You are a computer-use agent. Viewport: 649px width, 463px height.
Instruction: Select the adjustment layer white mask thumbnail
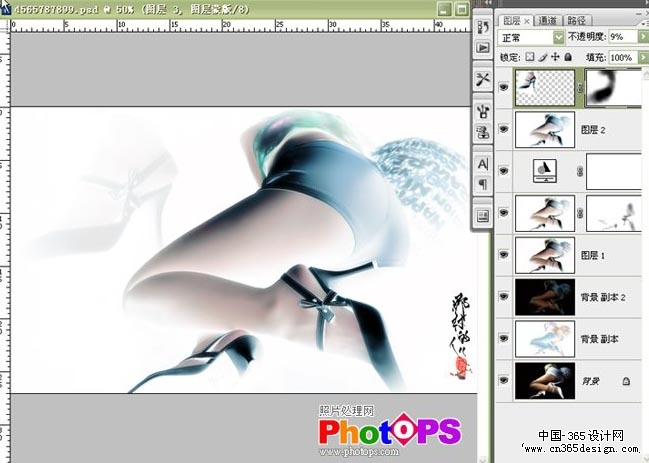[614, 171]
